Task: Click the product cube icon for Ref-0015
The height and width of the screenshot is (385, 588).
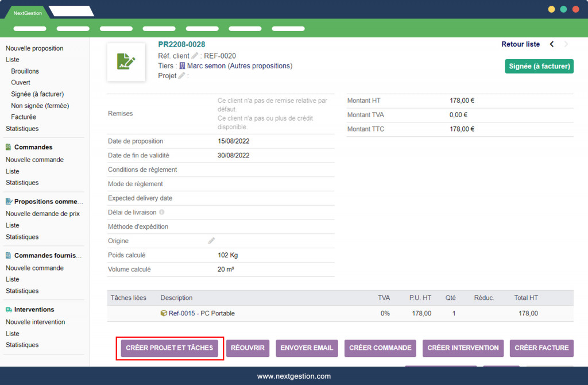Action: click(164, 313)
